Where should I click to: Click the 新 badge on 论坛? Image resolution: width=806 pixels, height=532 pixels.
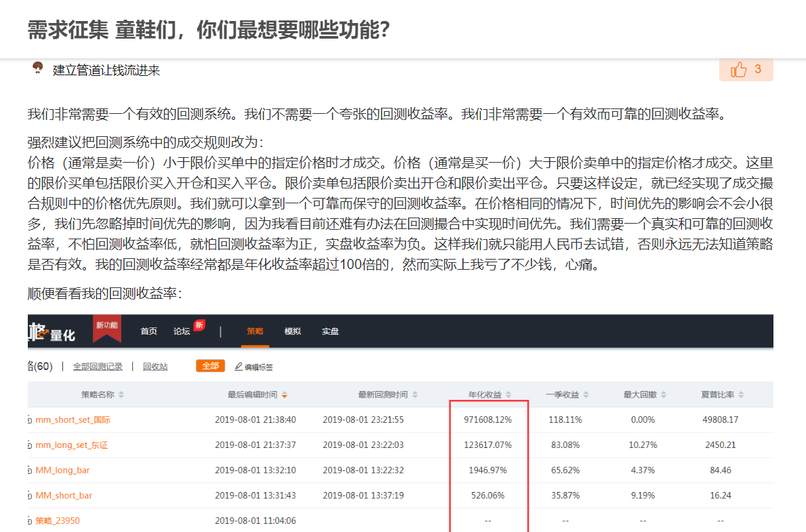(x=199, y=325)
